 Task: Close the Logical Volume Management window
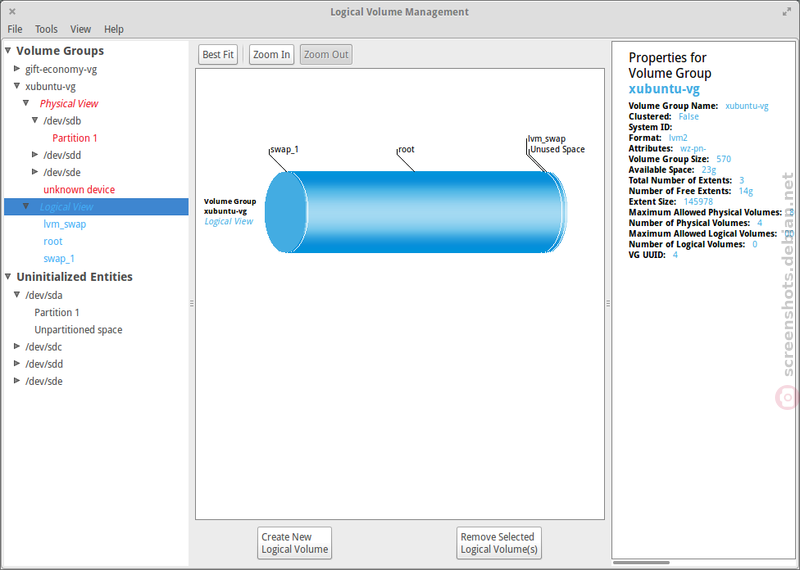point(12,11)
